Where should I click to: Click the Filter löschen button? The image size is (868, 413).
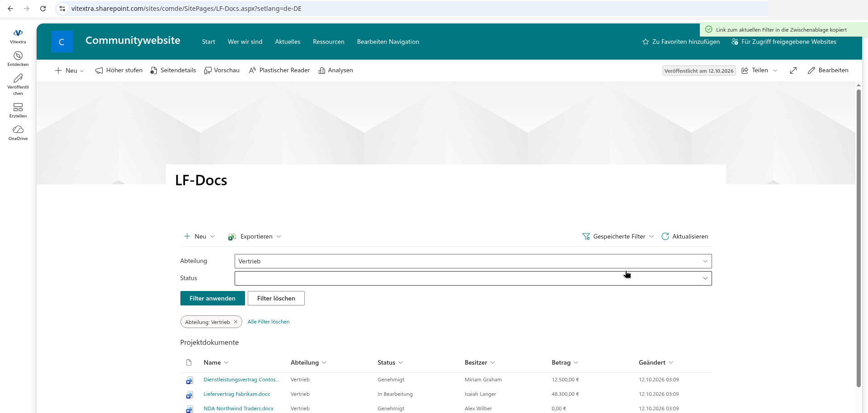(276, 298)
